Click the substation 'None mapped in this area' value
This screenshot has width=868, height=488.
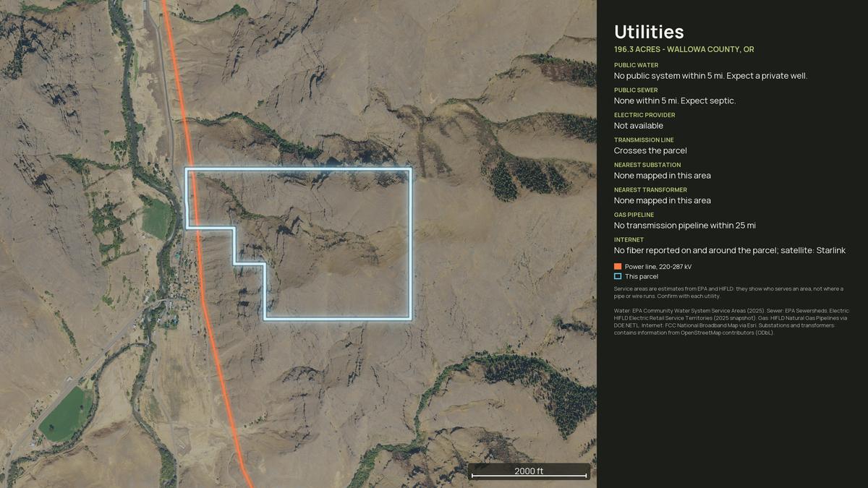[663, 176]
